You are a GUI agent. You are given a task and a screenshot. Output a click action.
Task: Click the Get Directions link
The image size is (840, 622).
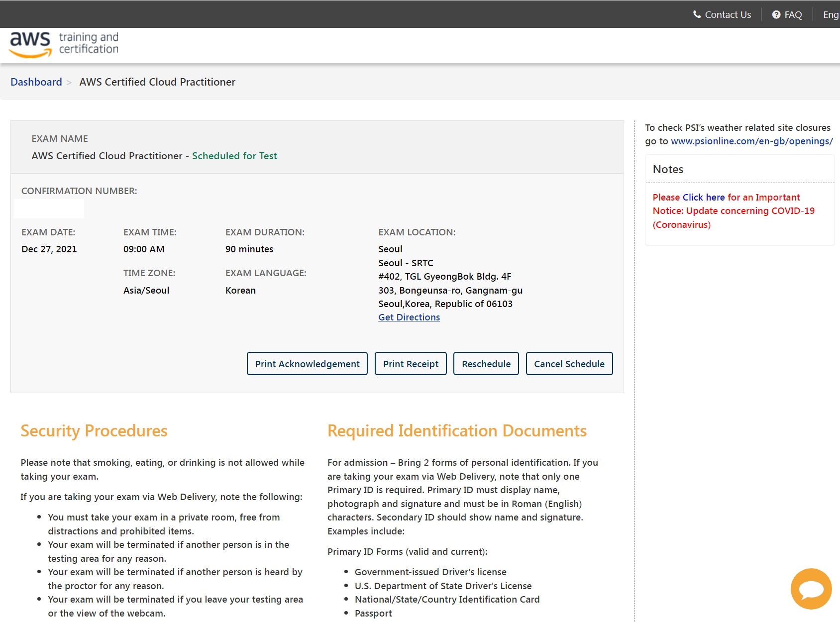(x=409, y=317)
